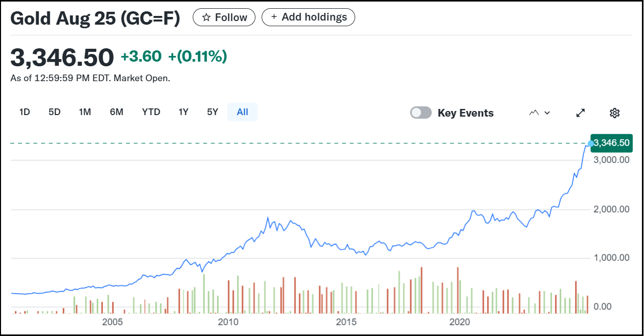This screenshot has width=644, height=336.
Task: Select the 5D time range
Action: point(54,112)
